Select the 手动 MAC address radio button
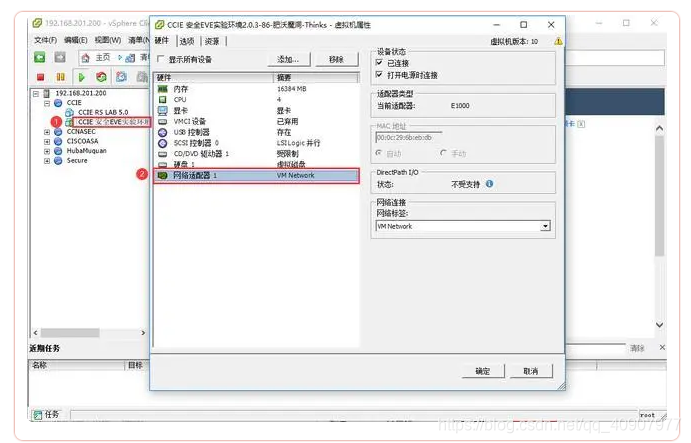691x443 pixels. click(x=443, y=153)
